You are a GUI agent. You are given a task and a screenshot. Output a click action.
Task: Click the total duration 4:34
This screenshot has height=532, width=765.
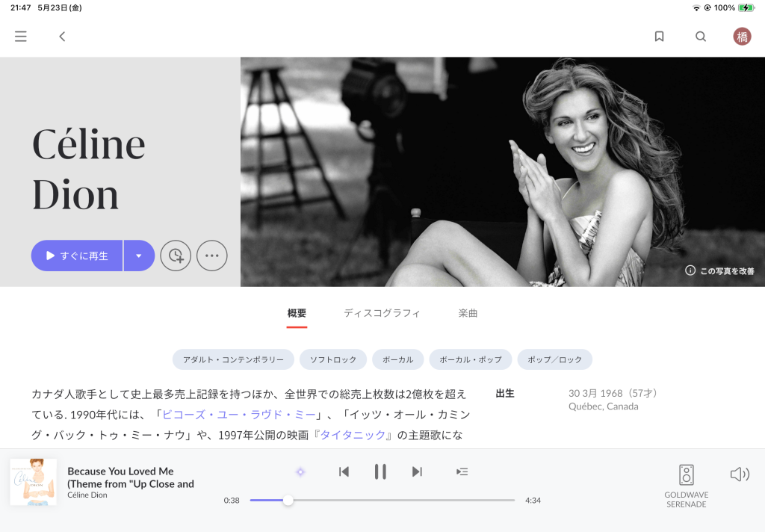pos(533,501)
